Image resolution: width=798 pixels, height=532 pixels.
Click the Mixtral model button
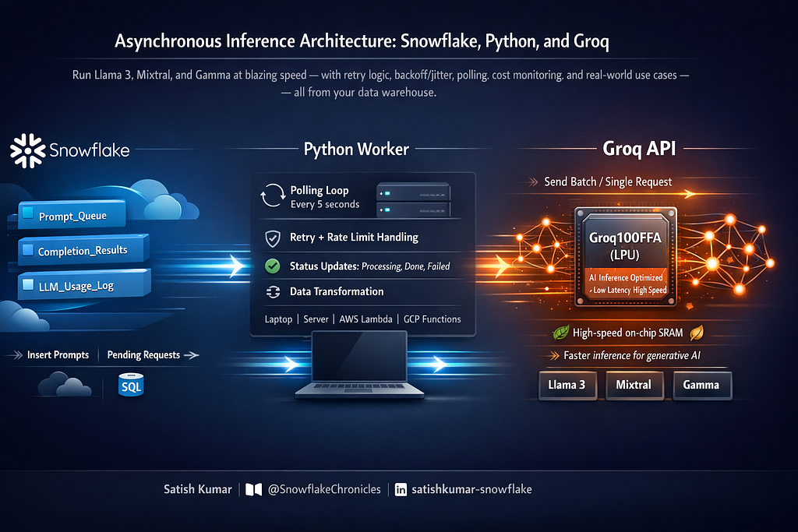pyautogui.click(x=634, y=385)
